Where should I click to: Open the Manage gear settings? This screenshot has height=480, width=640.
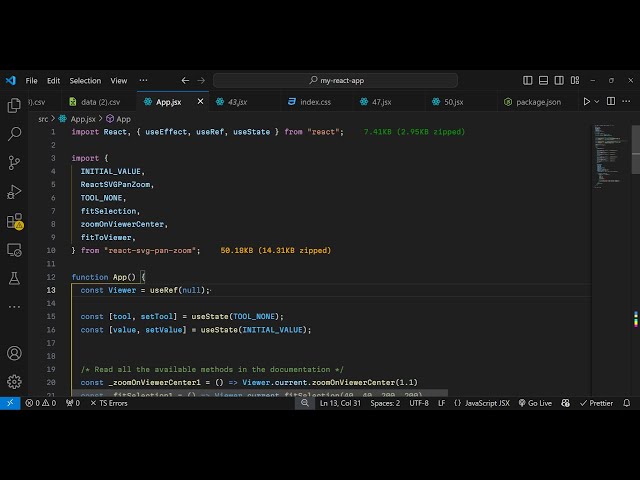coord(14,381)
